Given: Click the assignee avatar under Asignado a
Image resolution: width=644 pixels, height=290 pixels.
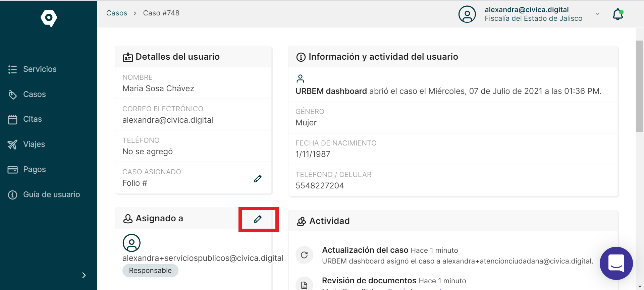Looking at the screenshot, I should pos(131,243).
